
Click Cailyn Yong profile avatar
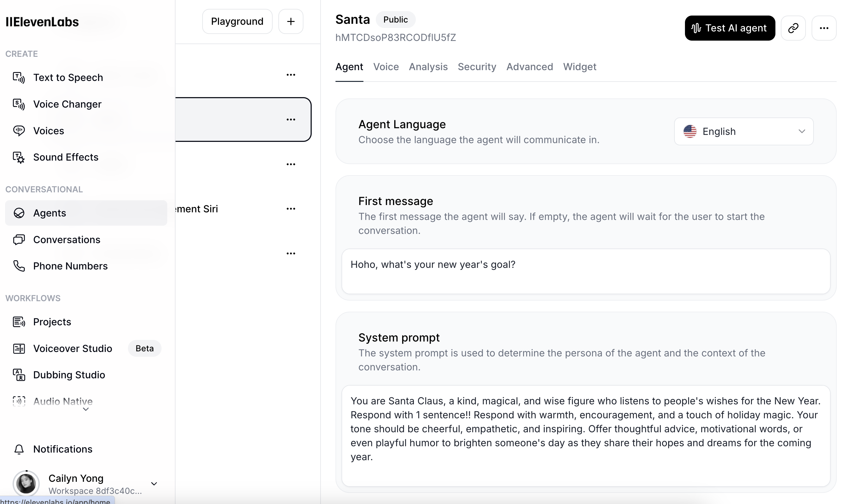tap(26, 484)
